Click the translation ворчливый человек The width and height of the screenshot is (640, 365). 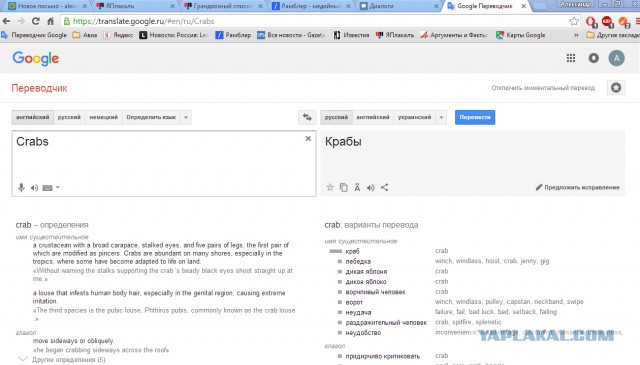coord(375,292)
